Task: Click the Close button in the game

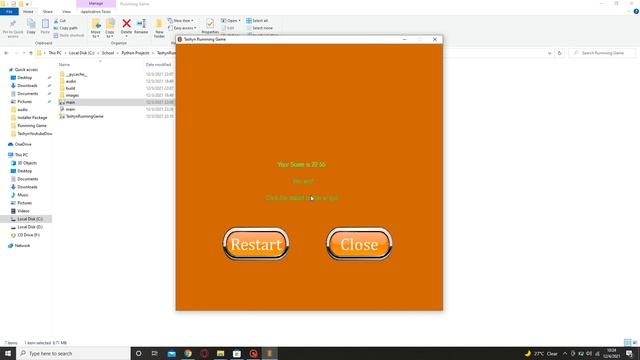Action: [x=359, y=244]
